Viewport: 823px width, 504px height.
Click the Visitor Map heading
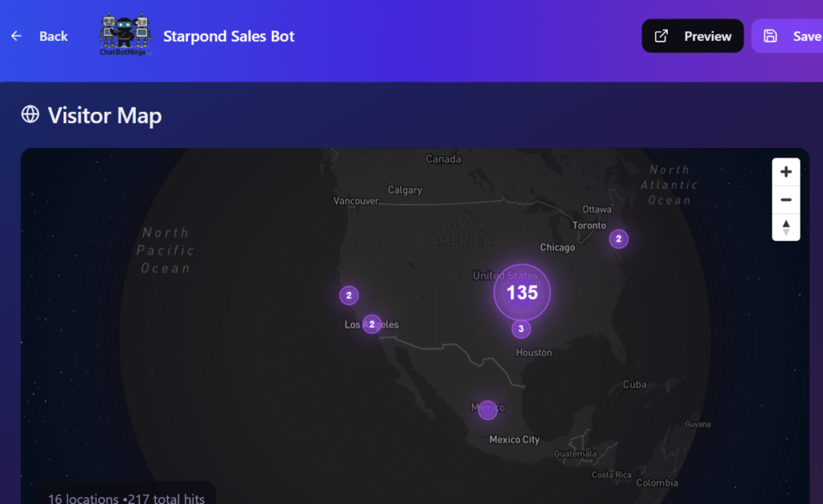[104, 115]
